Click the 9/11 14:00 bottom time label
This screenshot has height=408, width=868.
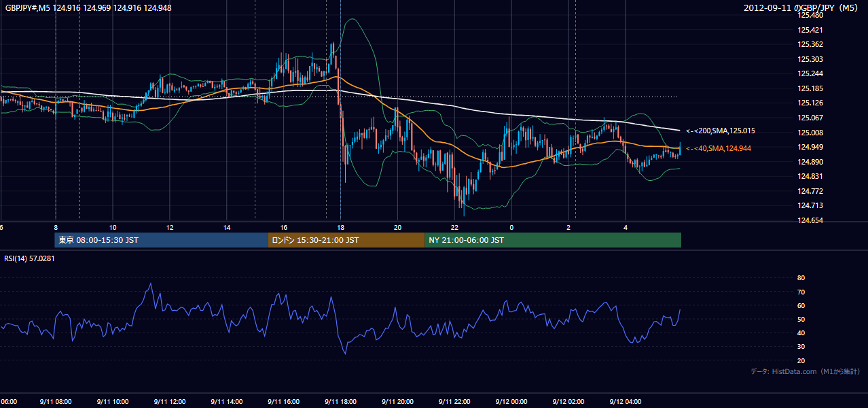pyautogui.click(x=227, y=402)
